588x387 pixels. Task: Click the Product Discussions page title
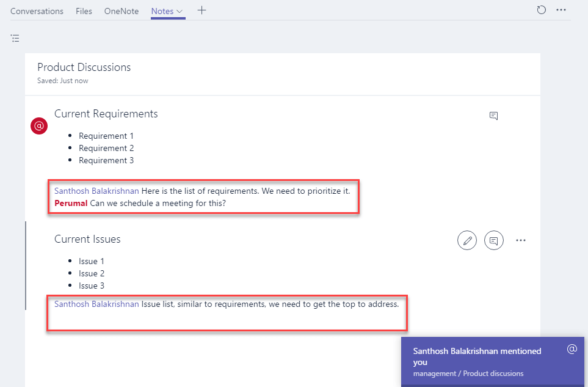tap(84, 67)
